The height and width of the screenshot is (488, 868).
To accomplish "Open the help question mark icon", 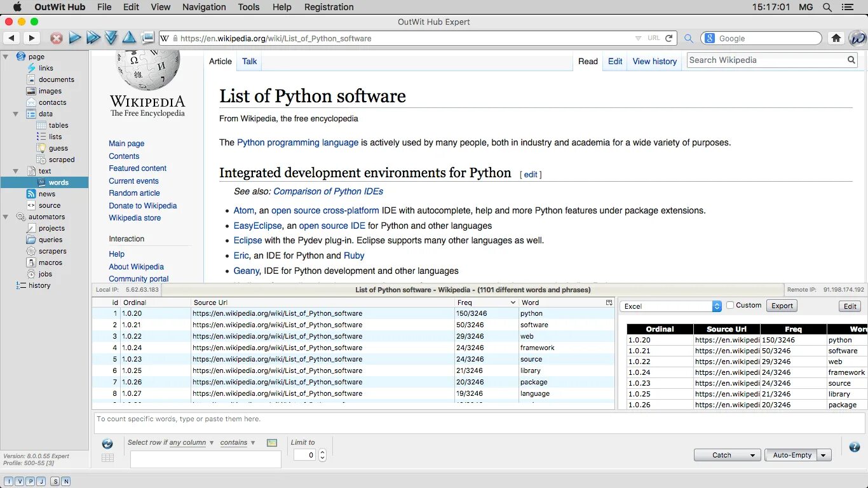I will point(854,447).
